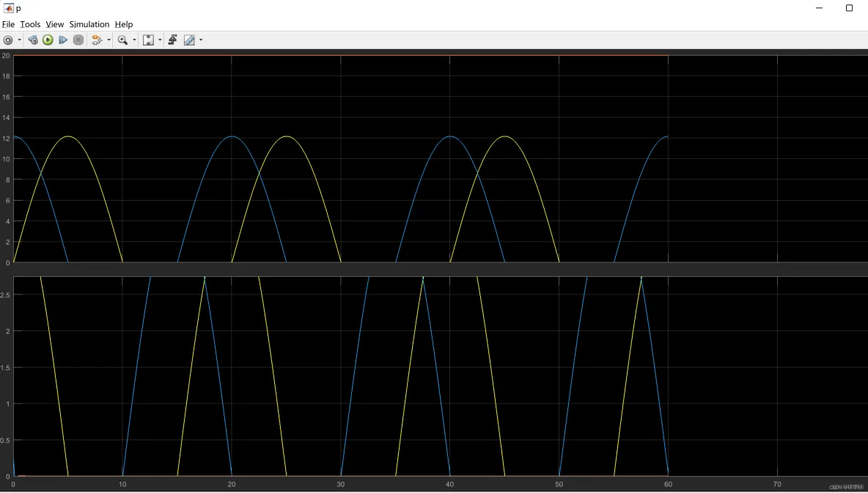This screenshot has height=493, width=868.
Task: Click the Scale axes limits icon
Action: click(148, 40)
